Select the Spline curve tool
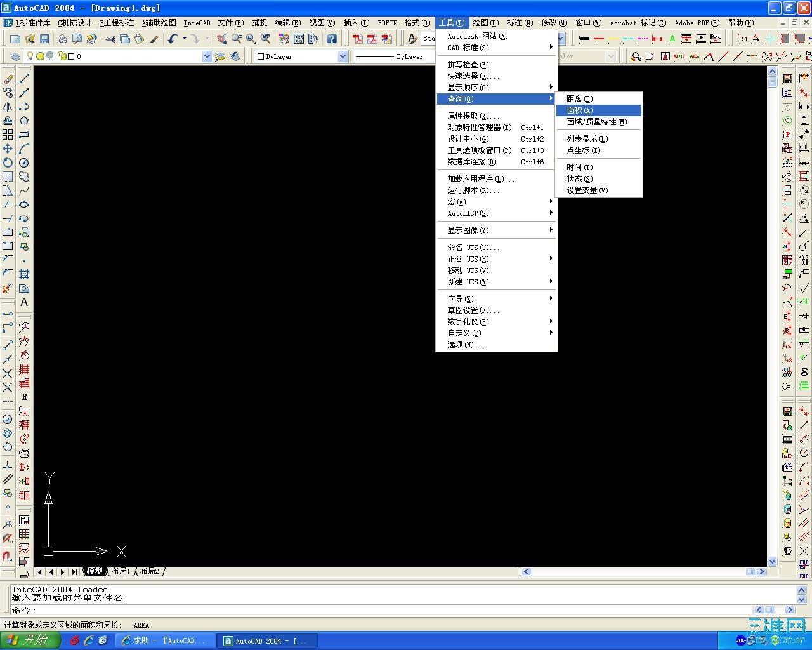 pos(24,190)
